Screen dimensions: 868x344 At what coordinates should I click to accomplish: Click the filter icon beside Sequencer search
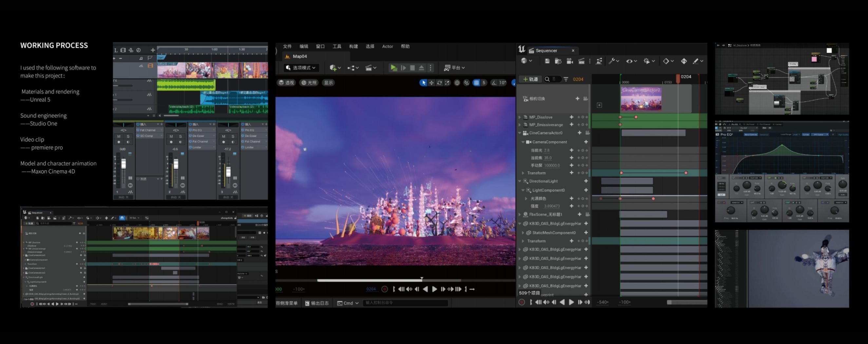566,79
